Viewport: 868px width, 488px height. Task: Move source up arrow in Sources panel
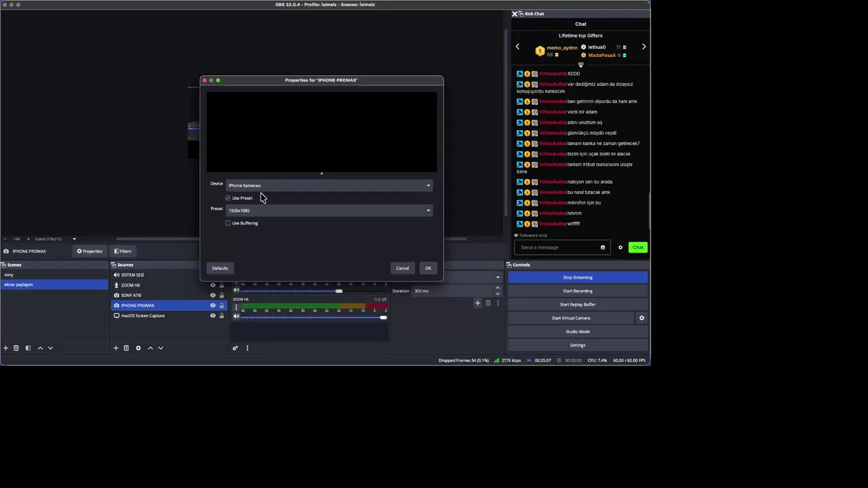pyautogui.click(x=151, y=348)
